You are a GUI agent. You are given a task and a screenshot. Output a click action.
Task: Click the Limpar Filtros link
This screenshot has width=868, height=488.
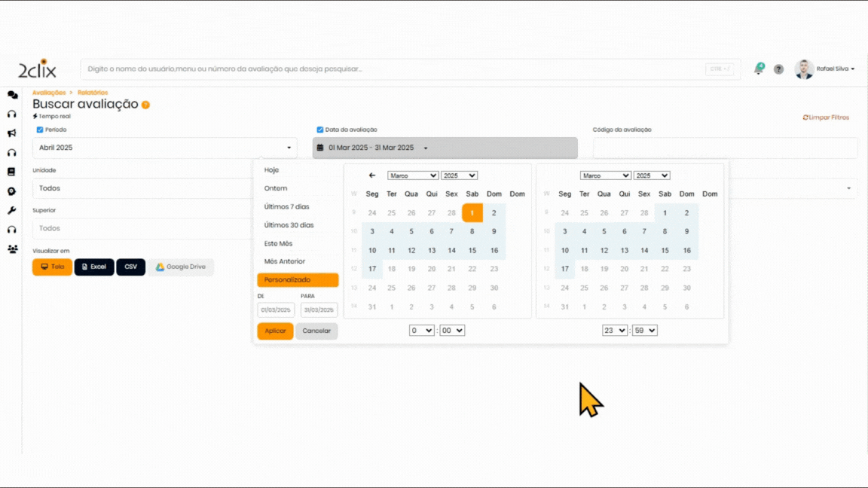pos(826,117)
